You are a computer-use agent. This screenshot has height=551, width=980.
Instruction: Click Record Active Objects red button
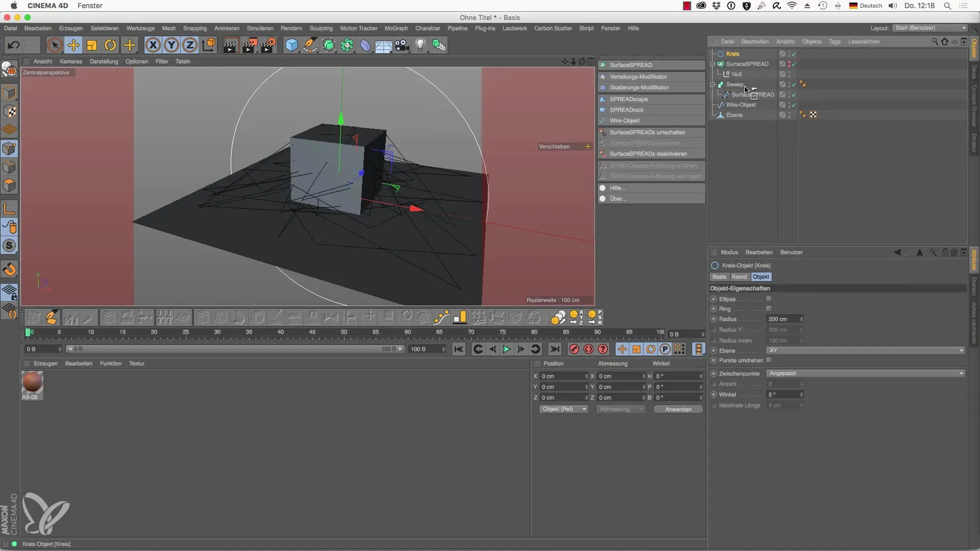(x=574, y=349)
